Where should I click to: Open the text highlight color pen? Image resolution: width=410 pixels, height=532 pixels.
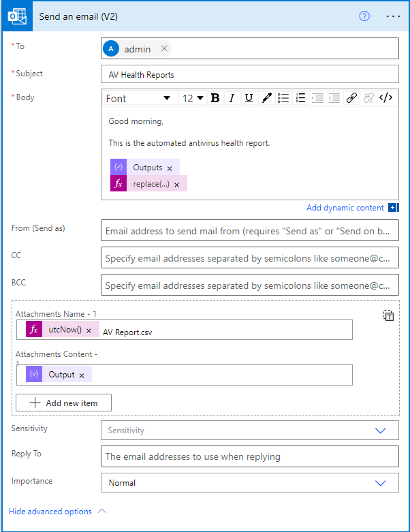[x=266, y=98]
